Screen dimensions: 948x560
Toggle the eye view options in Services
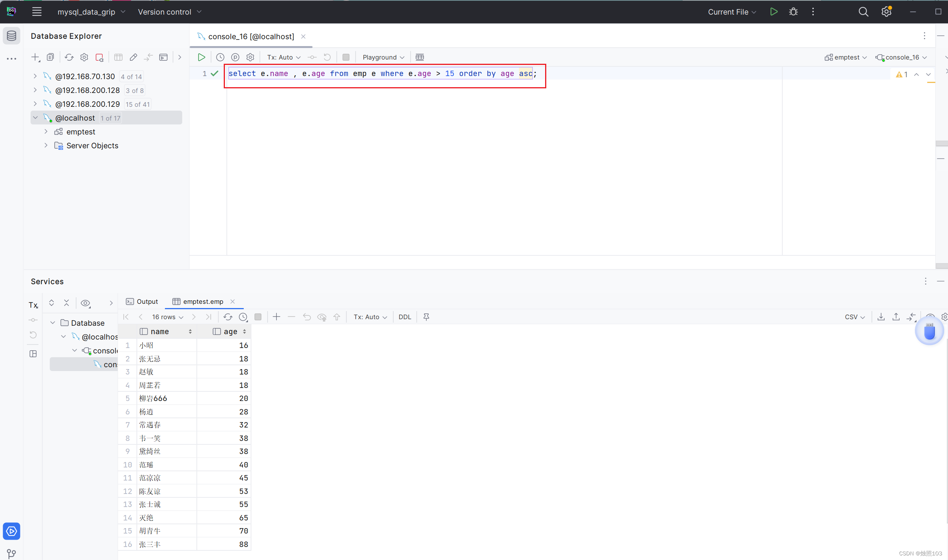coord(85,303)
